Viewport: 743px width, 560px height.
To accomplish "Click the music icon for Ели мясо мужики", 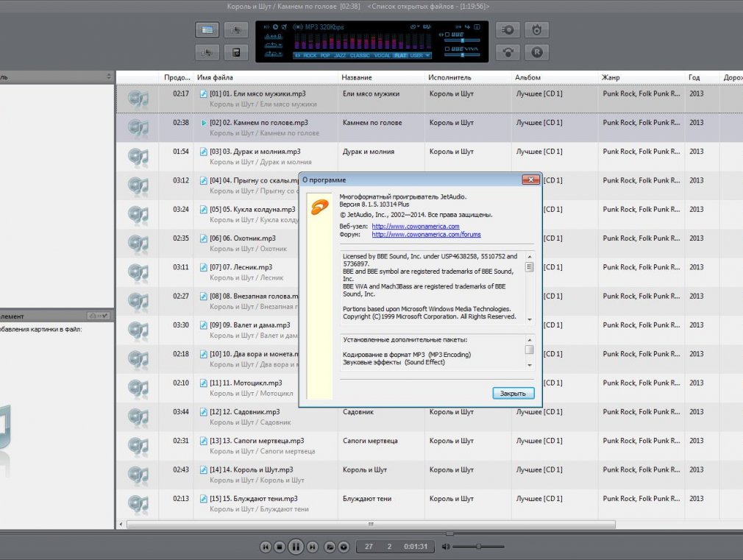I will pos(138,99).
